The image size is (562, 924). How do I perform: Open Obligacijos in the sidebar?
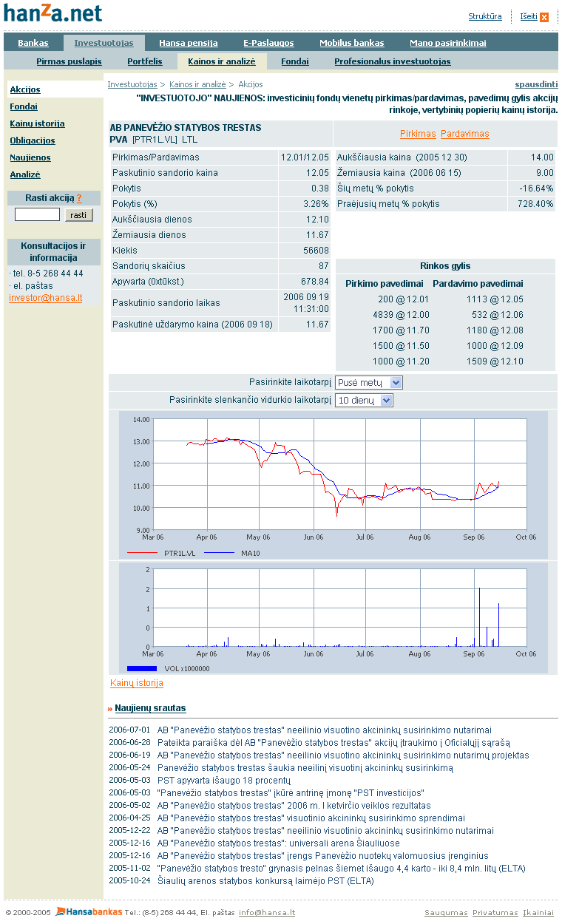point(33,140)
